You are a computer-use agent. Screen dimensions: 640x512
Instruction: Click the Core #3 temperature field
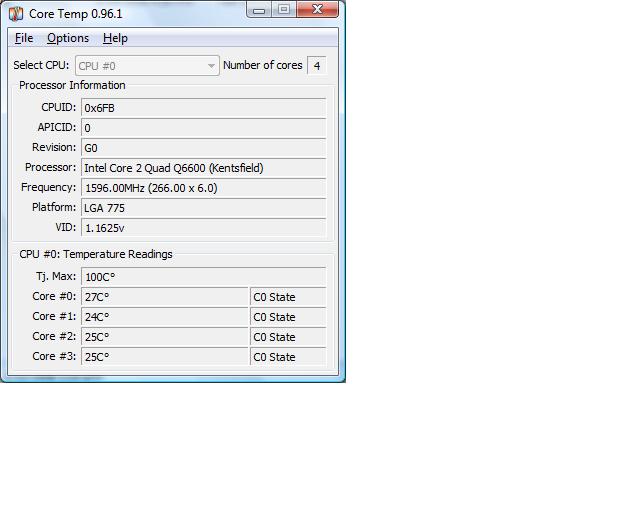coord(165,357)
